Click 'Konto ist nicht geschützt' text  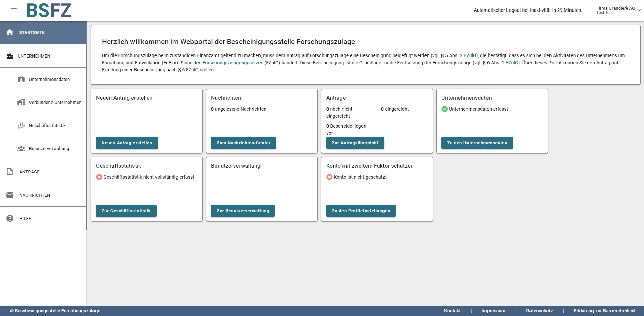coord(360,177)
